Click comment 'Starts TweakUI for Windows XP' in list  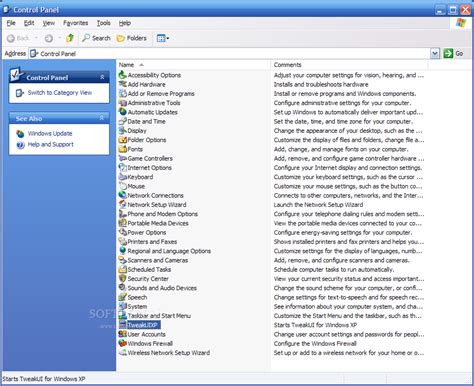315,325
